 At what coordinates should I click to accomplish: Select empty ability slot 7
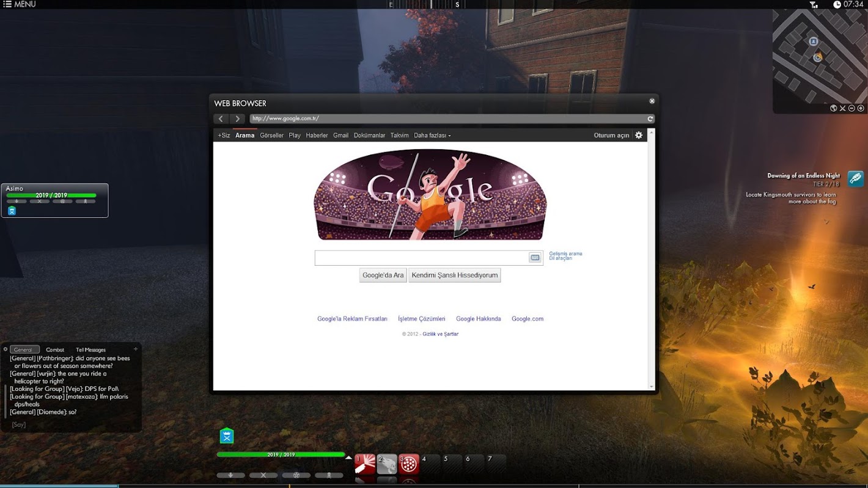(496, 464)
